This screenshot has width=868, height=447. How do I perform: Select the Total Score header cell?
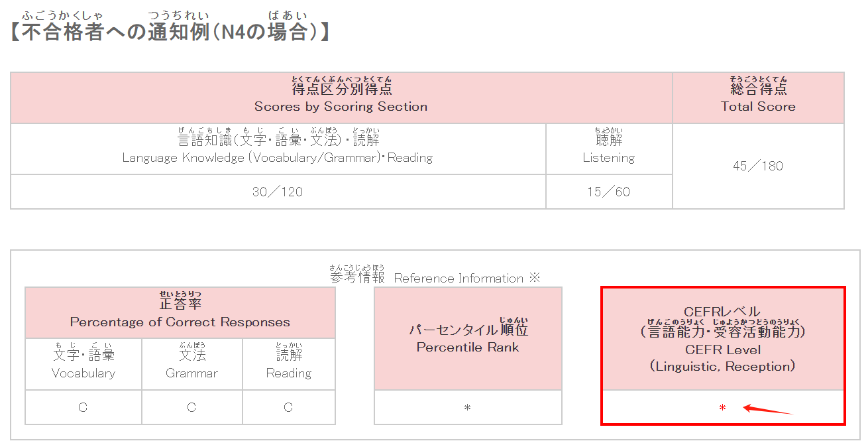point(757,97)
